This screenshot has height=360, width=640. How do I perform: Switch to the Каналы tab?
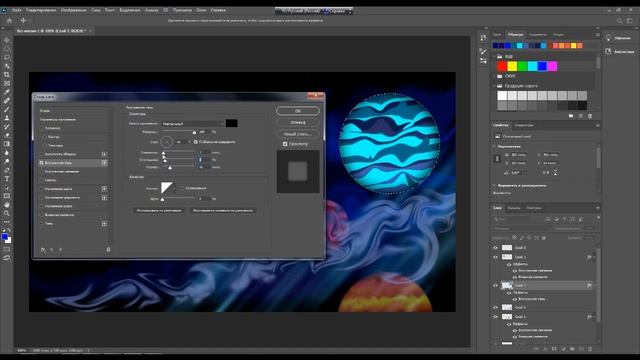[514, 208]
